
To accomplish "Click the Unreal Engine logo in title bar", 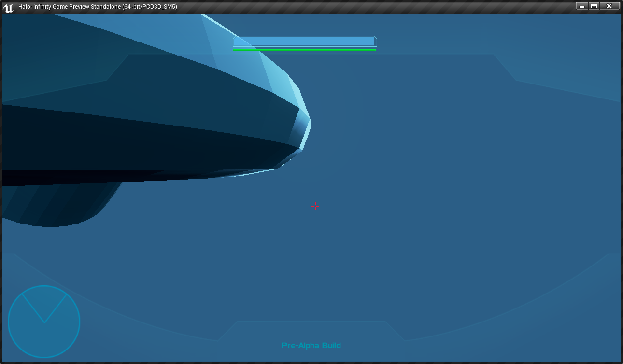I will pos(8,7).
